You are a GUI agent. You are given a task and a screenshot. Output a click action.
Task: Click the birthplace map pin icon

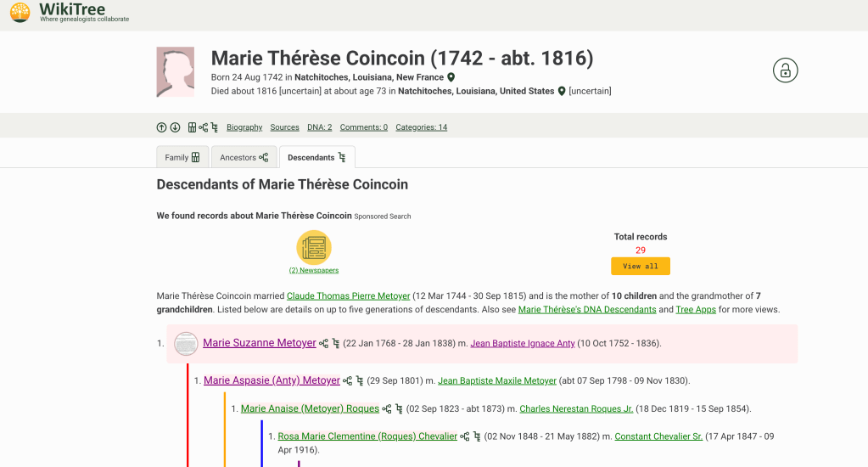point(451,77)
